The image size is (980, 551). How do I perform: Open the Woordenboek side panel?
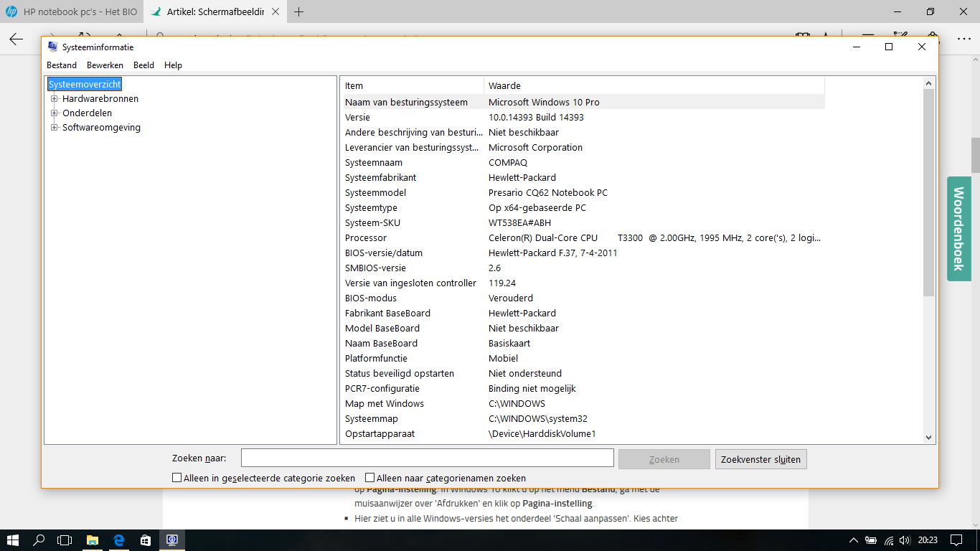tap(958, 228)
